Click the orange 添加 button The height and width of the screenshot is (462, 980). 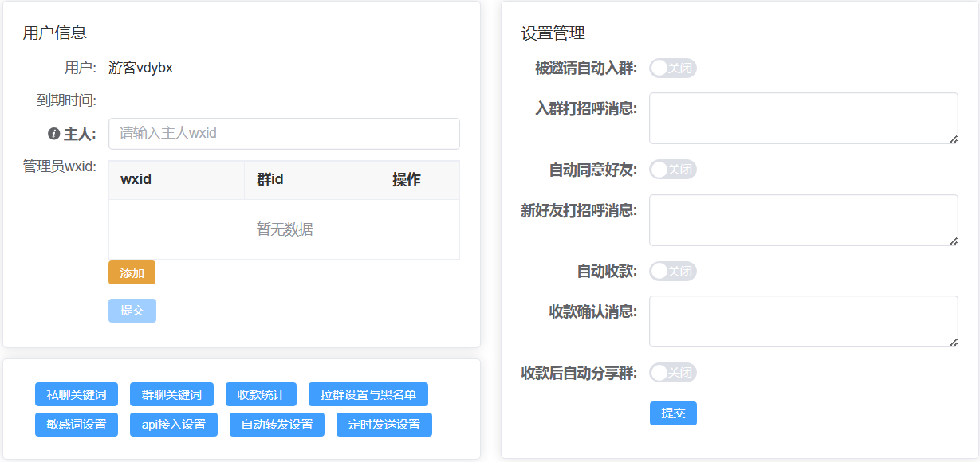[132, 272]
